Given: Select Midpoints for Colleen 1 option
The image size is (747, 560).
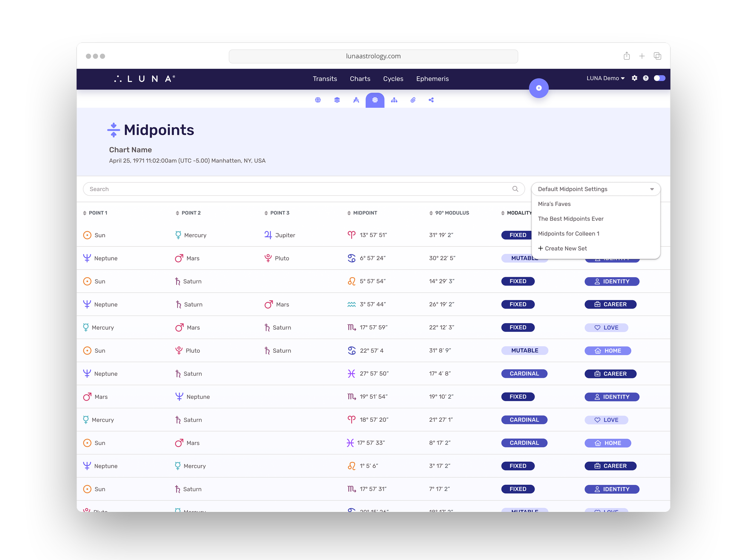Looking at the screenshot, I should (x=568, y=234).
